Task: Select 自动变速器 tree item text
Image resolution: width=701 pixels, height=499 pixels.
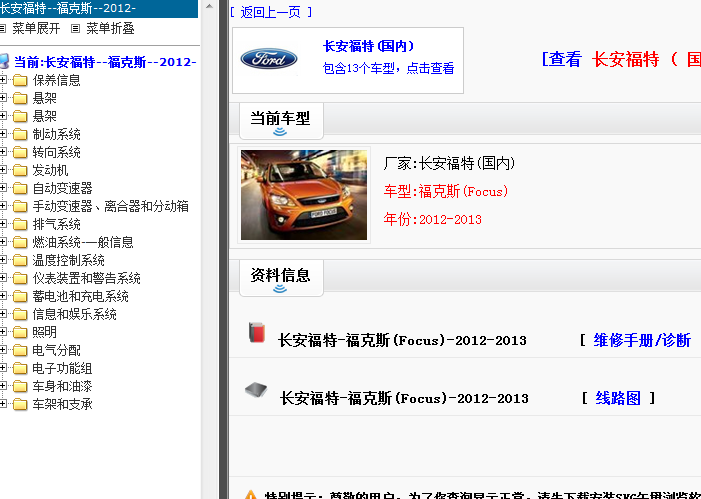Action: (63, 188)
